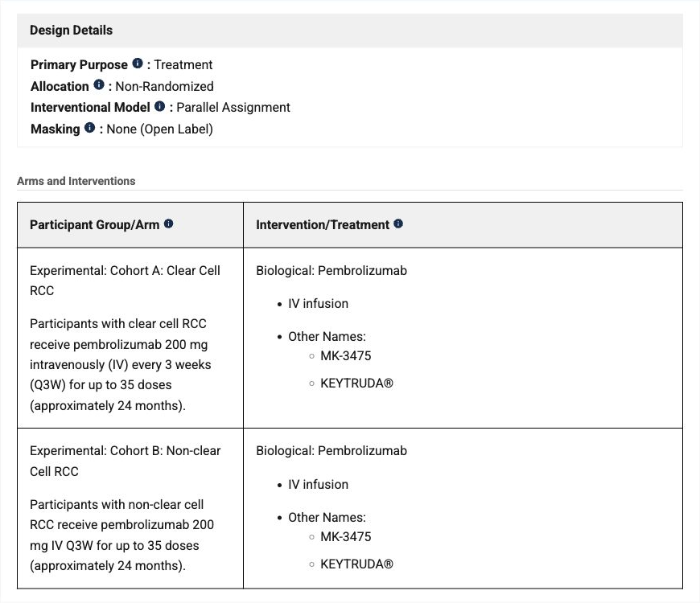Click info icon beside Intervention/Treatment header
The image size is (700, 603).
tap(398, 224)
